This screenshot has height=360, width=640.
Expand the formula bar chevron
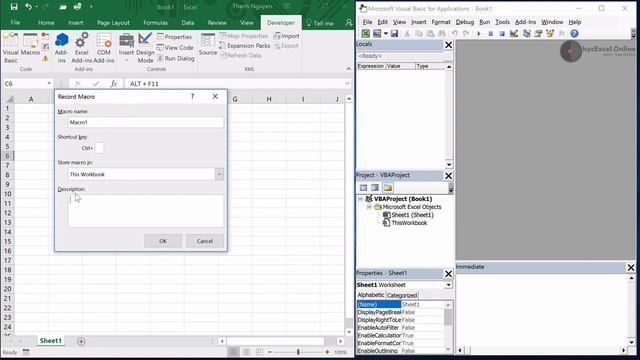click(x=347, y=83)
